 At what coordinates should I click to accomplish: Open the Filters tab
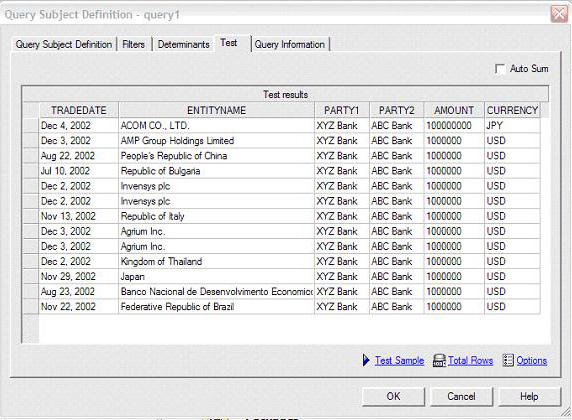tap(134, 45)
